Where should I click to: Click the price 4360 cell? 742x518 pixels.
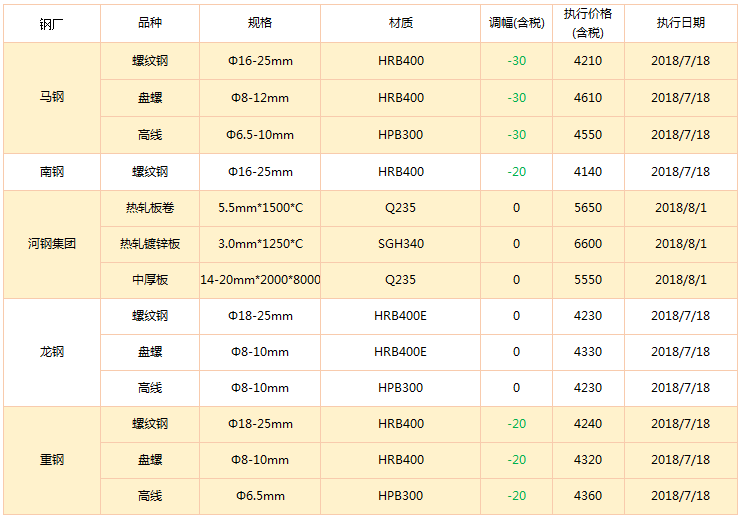(588, 496)
